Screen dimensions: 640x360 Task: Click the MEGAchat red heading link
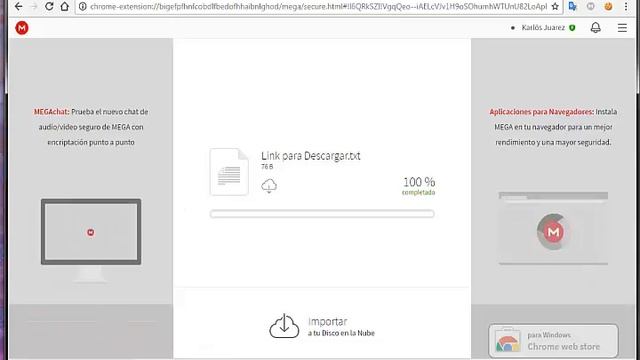[x=51, y=112]
